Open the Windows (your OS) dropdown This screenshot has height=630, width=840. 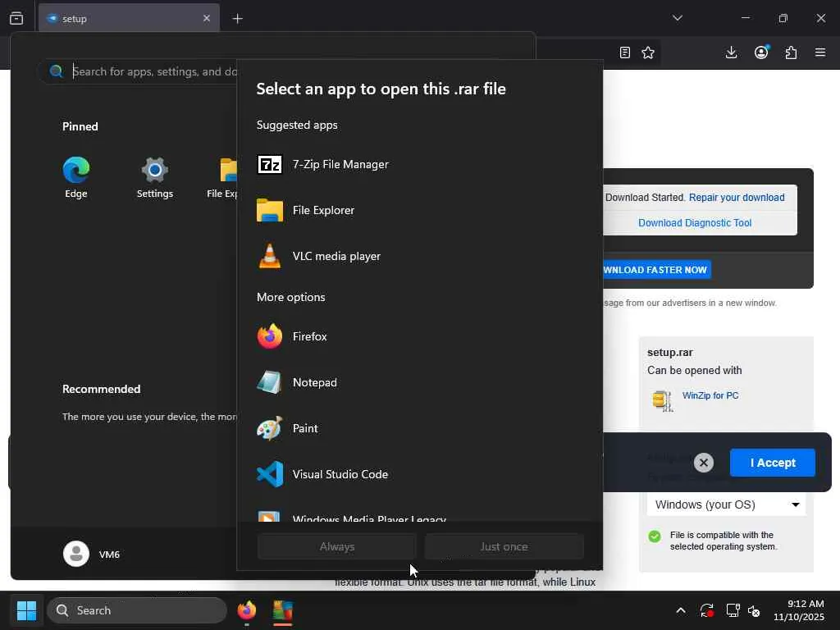pyautogui.click(x=726, y=504)
